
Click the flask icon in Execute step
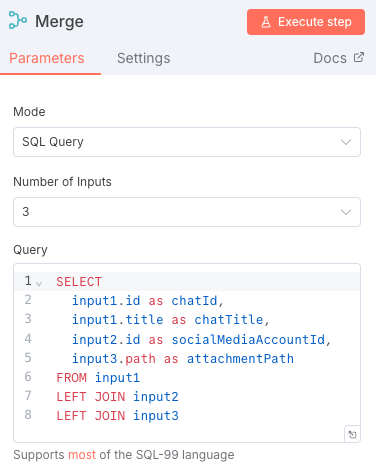click(x=266, y=22)
